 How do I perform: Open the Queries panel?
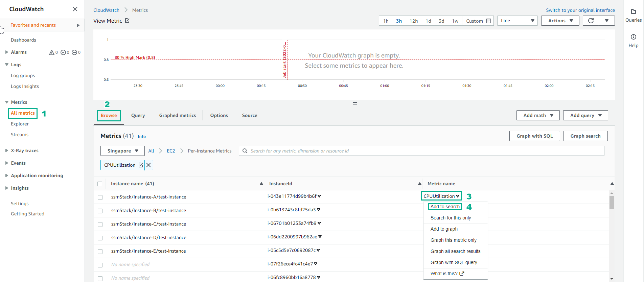tap(634, 16)
